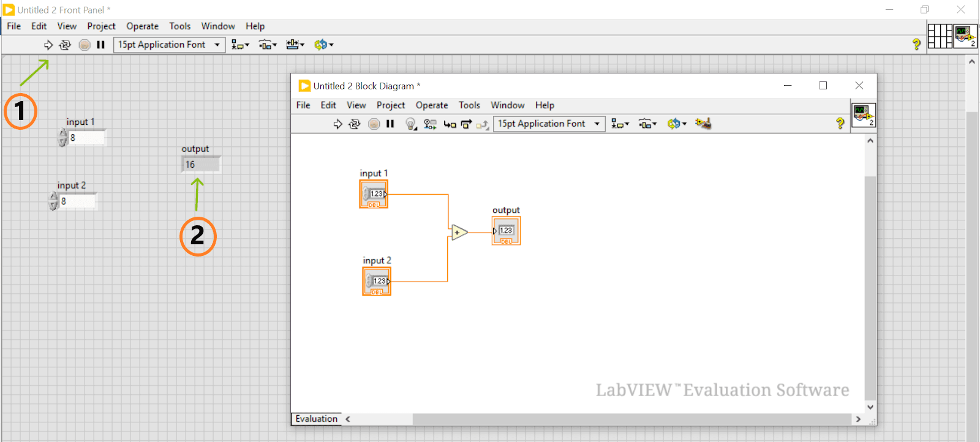980x442 pixels.
Task: Toggle Retain Wire Values in Block Diagram
Action: click(x=430, y=124)
